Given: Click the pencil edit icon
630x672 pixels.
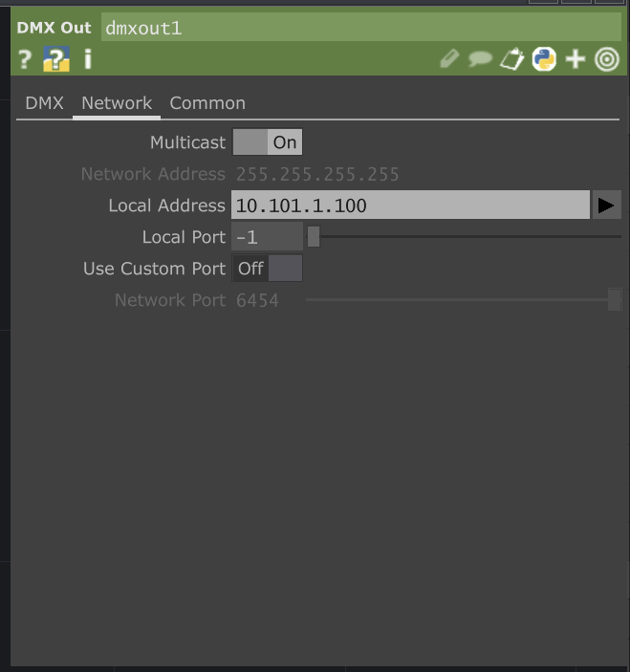Looking at the screenshot, I should tap(449, 59).
